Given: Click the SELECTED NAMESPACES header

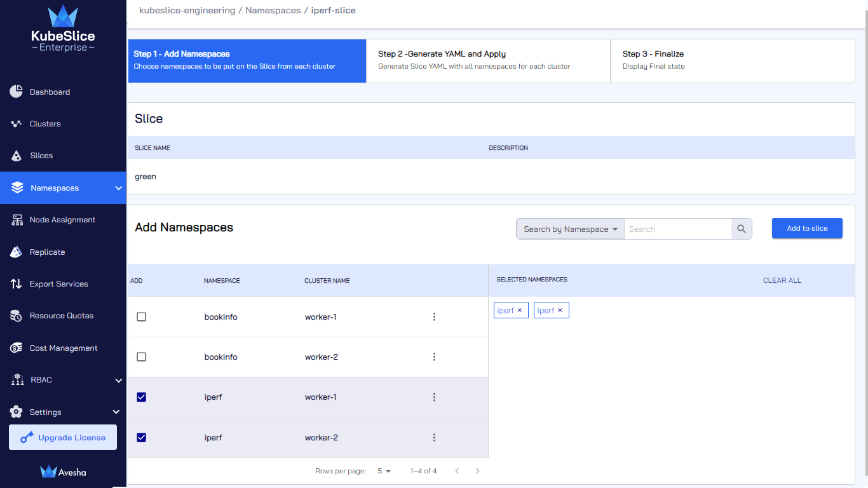Looking at the screenshot, I should click(532, 280).
